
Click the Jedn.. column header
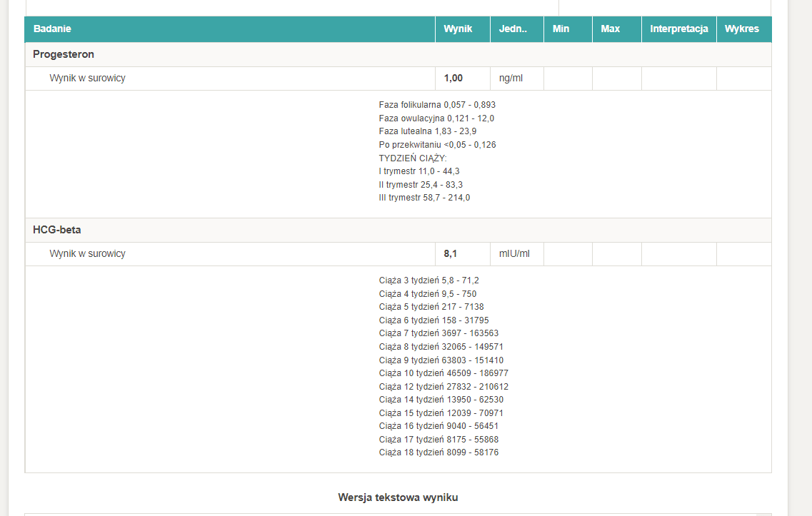[513, 29]
